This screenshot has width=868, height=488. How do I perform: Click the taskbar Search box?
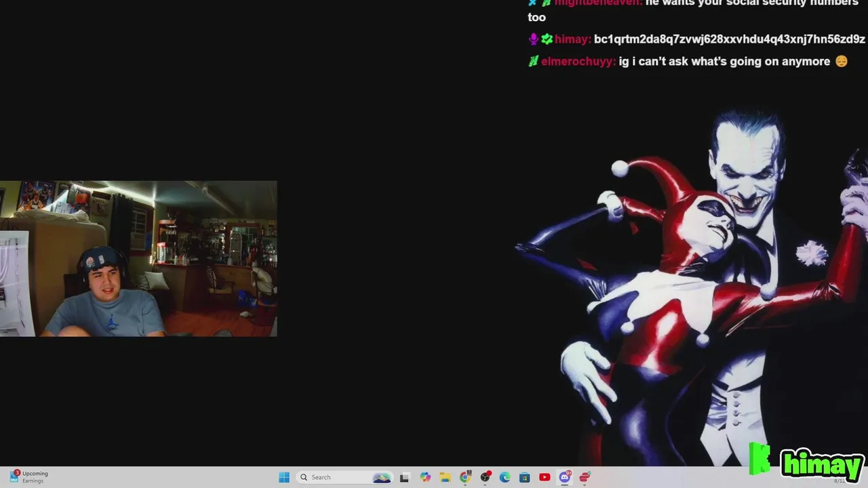345,477
